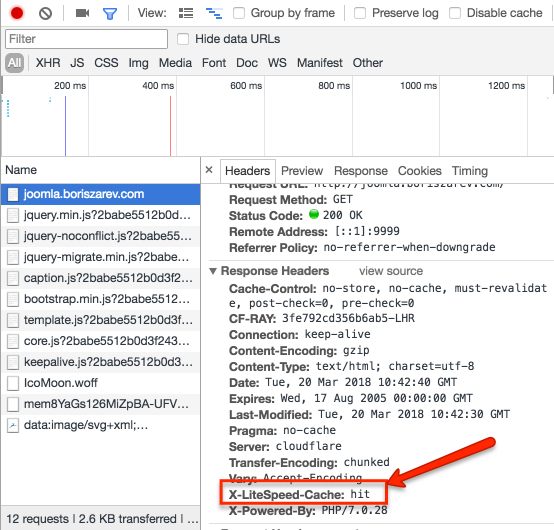
Task: Click the document icon beside jquery.min.js
Action: [x=13, y=216]
